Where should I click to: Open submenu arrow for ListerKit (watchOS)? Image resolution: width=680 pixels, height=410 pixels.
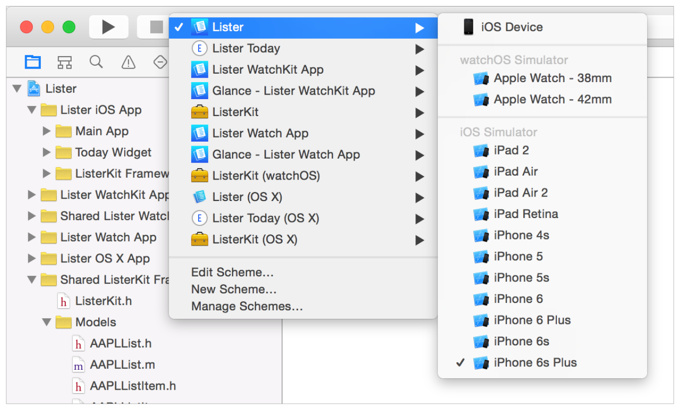419,177
